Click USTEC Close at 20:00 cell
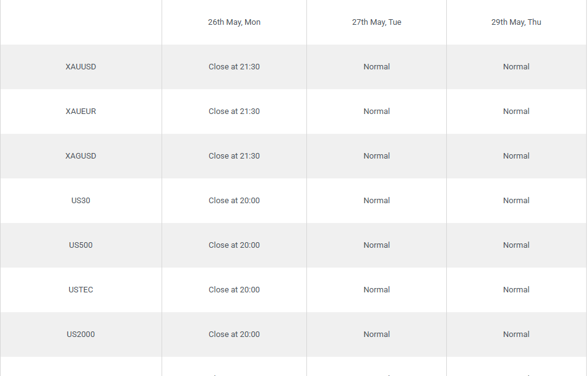The image size is (588, 376). point(234,290)
